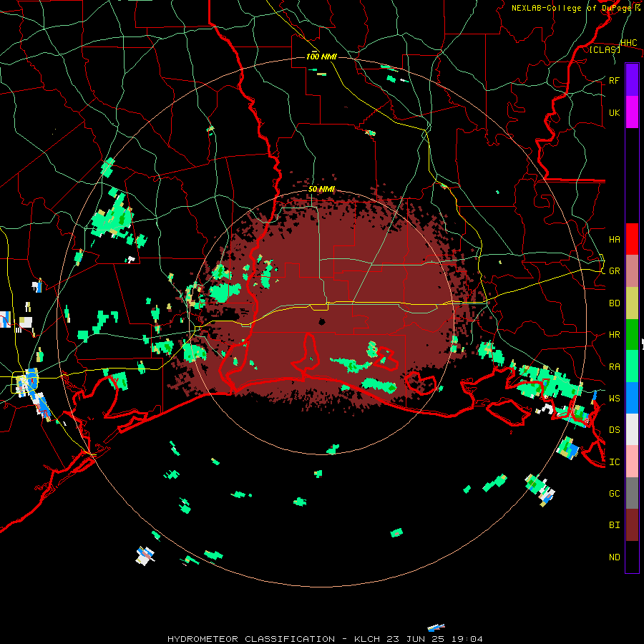Click the gray GC legend swatch

tap(632, 493)
